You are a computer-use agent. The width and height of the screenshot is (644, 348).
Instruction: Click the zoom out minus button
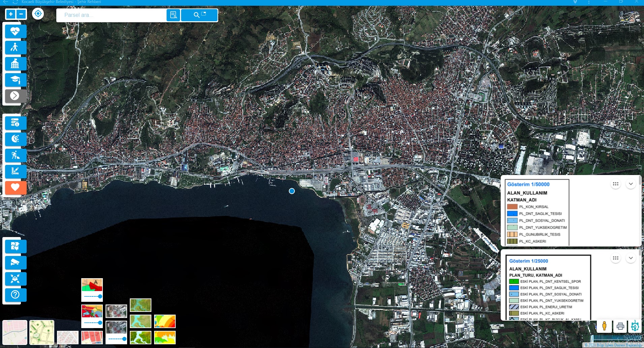21,14
